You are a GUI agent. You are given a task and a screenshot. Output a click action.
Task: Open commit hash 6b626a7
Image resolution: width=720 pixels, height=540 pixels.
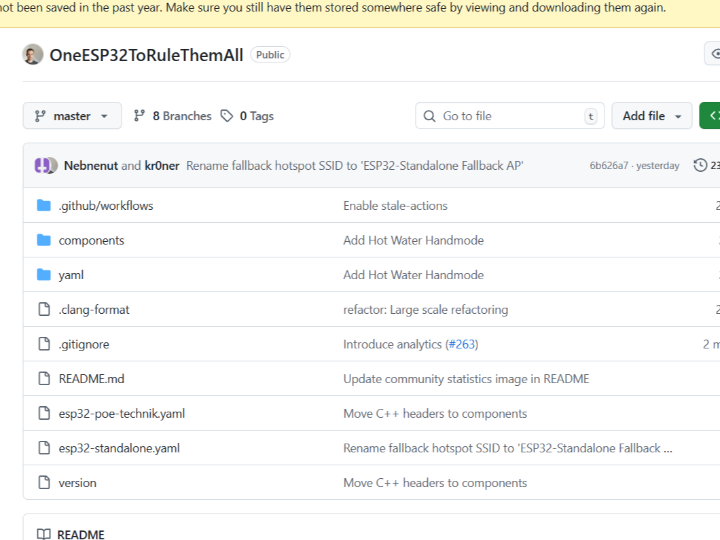(x=609, y=166)
